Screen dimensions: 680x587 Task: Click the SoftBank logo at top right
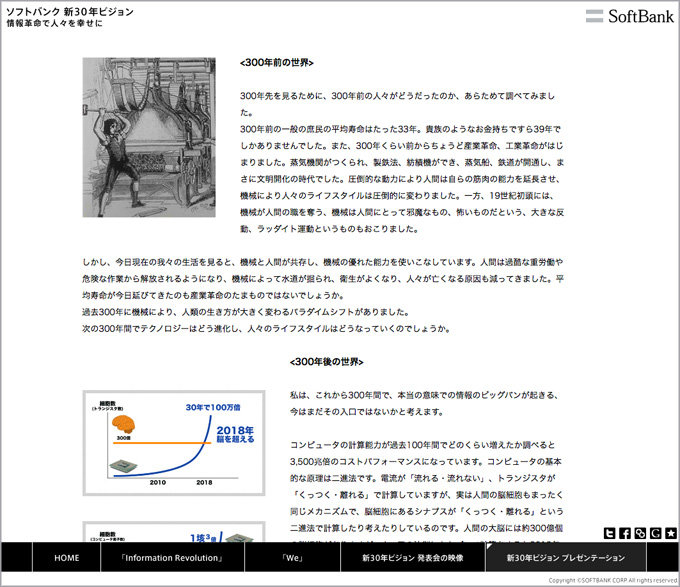pyautogui.click(x=630, y=16)
